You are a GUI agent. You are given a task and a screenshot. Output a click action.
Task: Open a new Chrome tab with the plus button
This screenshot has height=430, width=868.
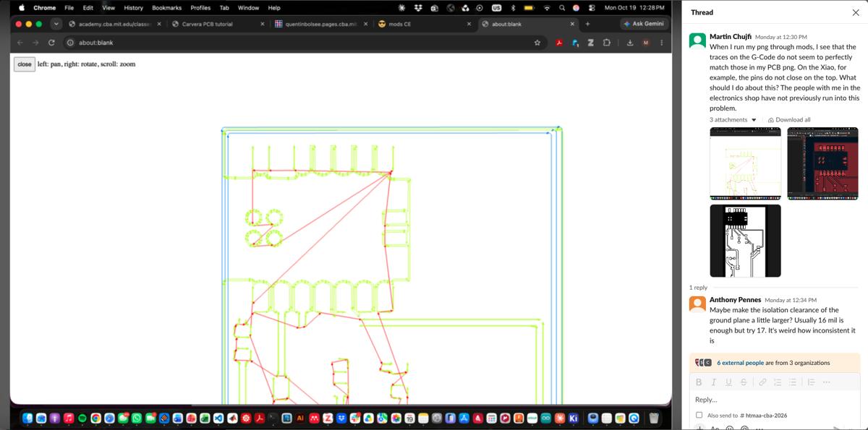tap(587, 24)
